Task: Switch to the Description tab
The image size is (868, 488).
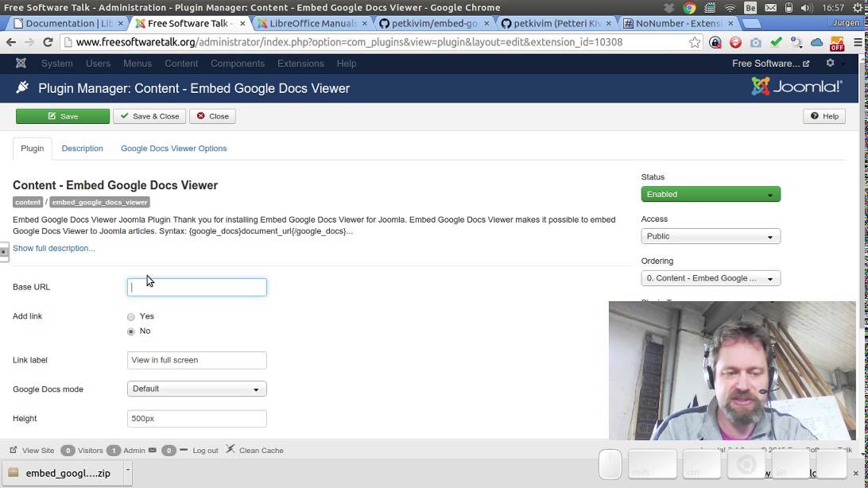Action: coord(82,149)
